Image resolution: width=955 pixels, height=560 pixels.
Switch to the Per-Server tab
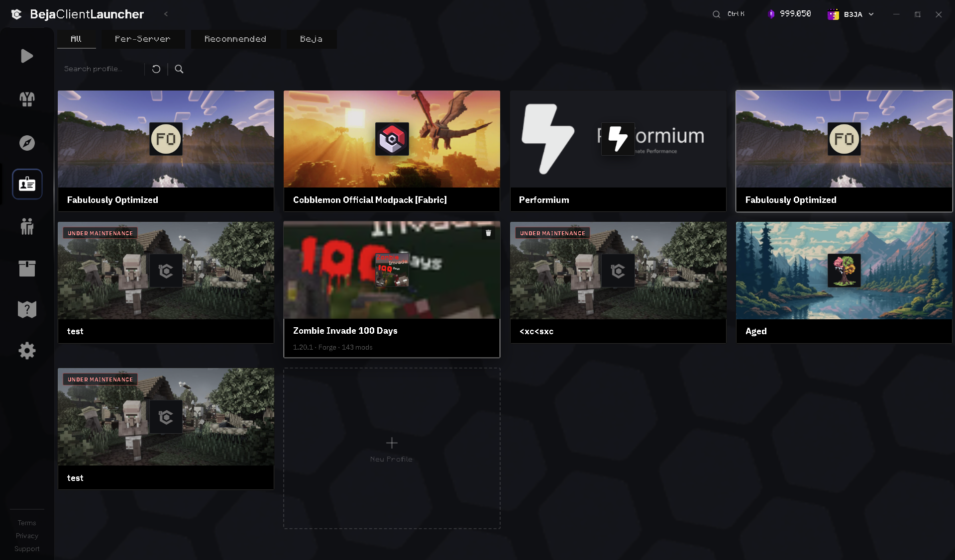pyautogui.click(x=143, y=39)
